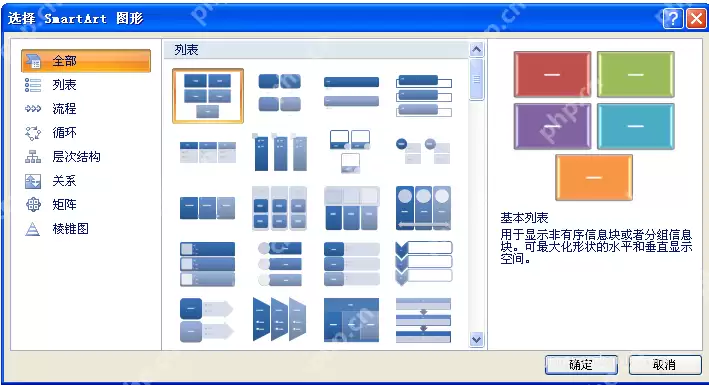Click the 基本列表 layout title text
Image resolution: width=709 pixels, height=385 pixels.
(524, 218)
